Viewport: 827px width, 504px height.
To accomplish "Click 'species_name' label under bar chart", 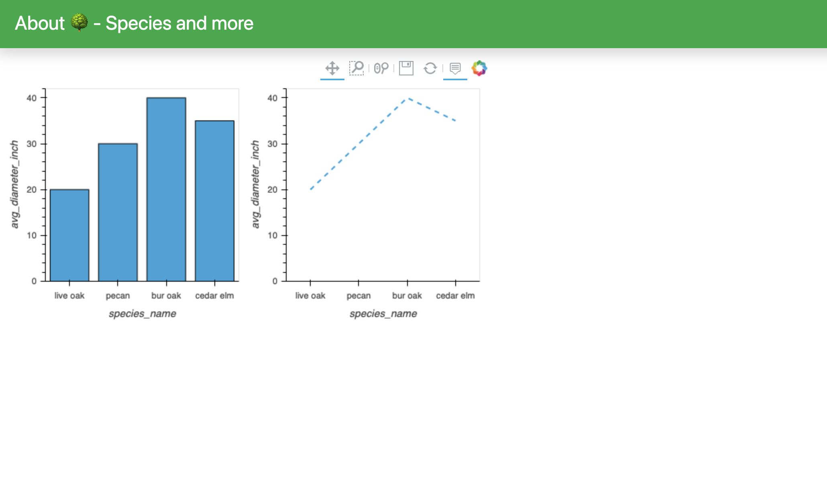I will 143,313.
